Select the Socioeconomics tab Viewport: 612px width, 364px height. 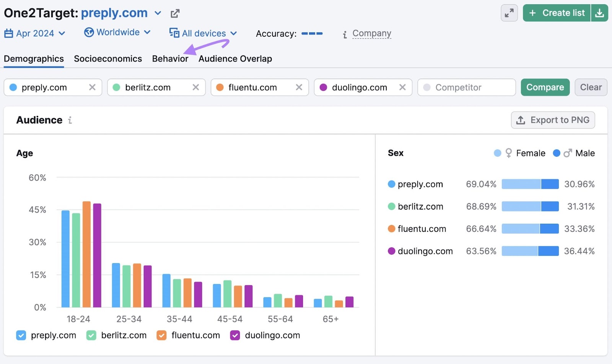[x=108, y=58]
